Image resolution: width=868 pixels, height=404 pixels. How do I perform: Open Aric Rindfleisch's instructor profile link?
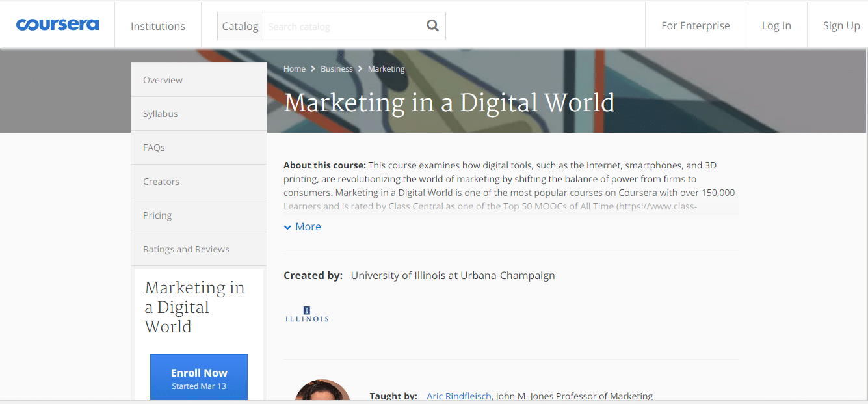[459, 396]
